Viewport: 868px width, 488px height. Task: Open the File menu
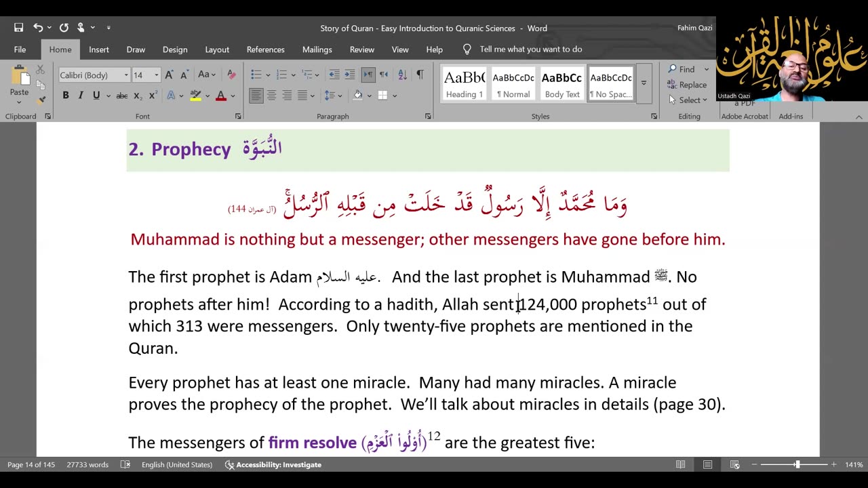(x=20, y=49)
